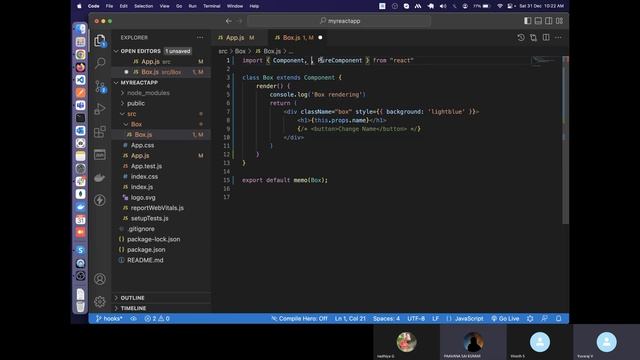Viewport: 640px width, 360px height.
Task: Click Box breadcrumb in editor path
Action: [240, 51]
